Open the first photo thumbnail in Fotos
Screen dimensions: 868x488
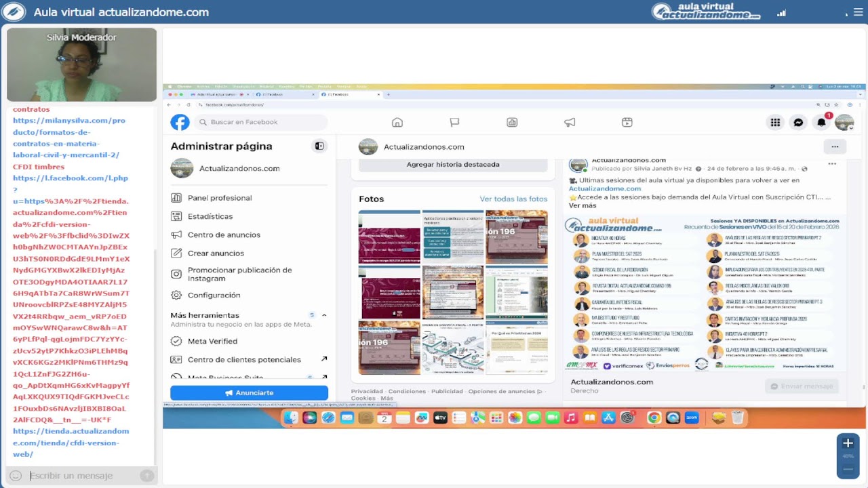click(389, 237)
